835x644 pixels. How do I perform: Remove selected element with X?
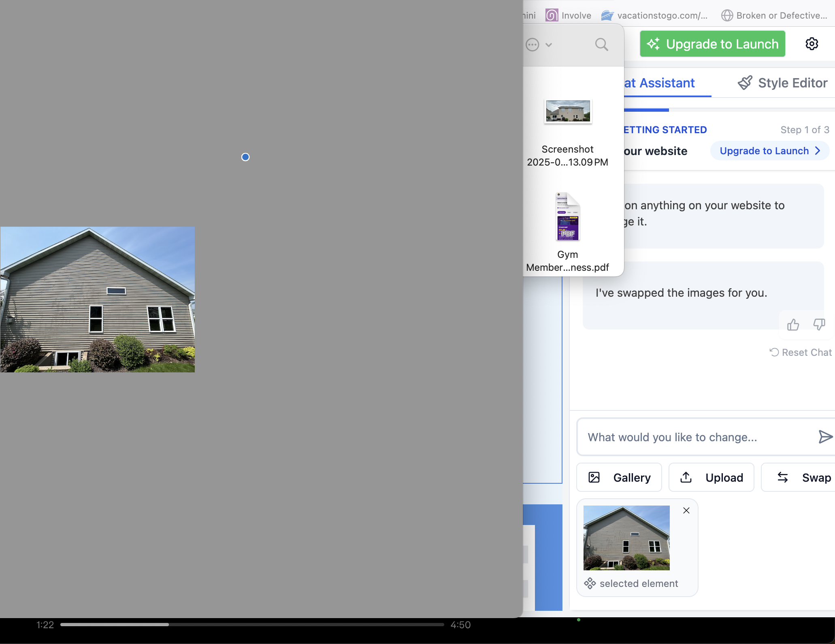[686, 510]
